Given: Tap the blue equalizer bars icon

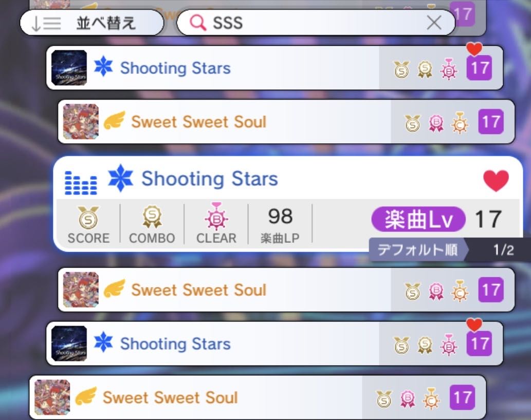Looking at the screenshot, I should pyautogui.click(x=81, y=183).
